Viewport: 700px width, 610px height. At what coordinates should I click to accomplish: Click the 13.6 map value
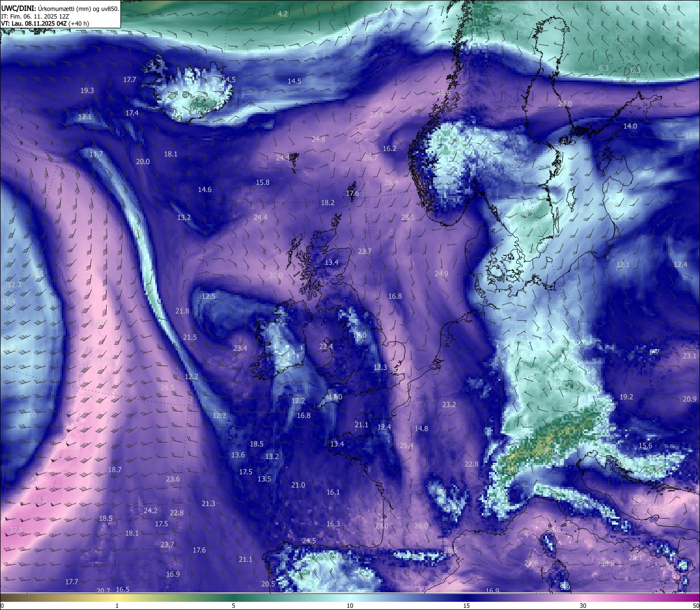tap(238, 455)
